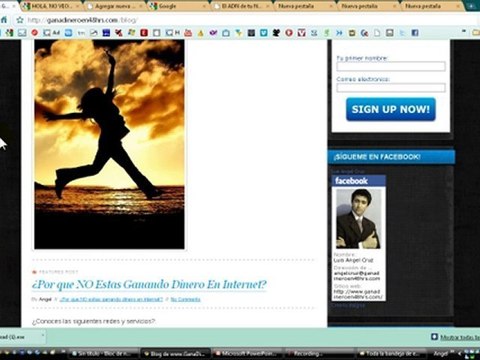Viewport: 480px width, 360px height.
Task: Switch to Blog de www.GanaDi… taskbar button
Action: click(x=175, y=353)
